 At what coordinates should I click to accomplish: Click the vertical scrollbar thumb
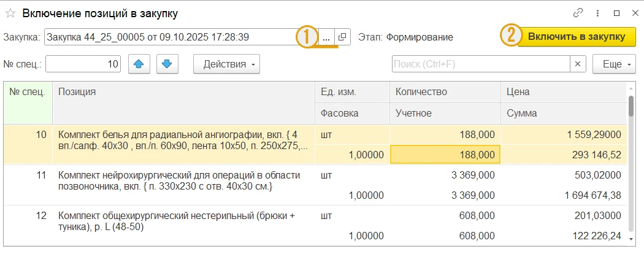click(x=631, y=106)
